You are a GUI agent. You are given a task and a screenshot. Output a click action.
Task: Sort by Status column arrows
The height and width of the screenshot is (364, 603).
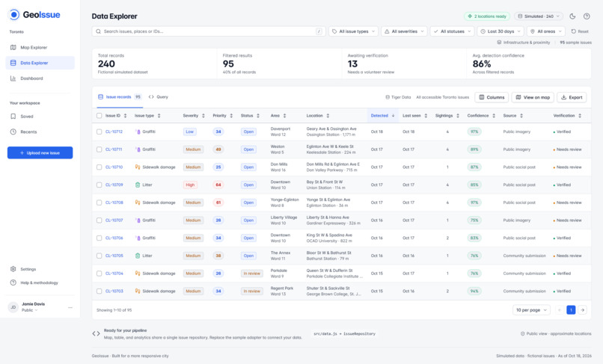coord(258,116)
